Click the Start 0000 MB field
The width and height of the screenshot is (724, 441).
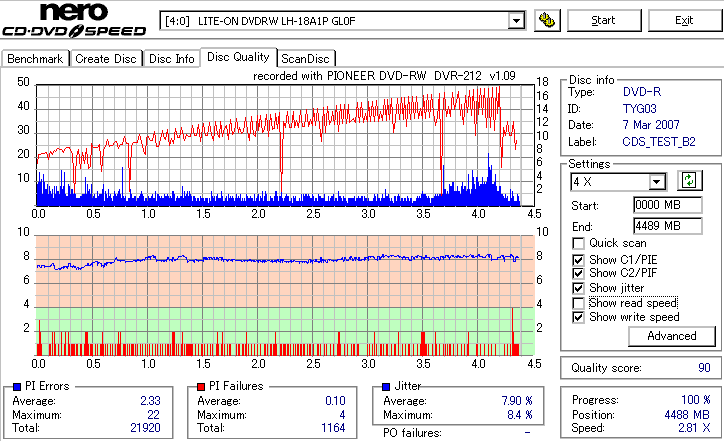668,205
